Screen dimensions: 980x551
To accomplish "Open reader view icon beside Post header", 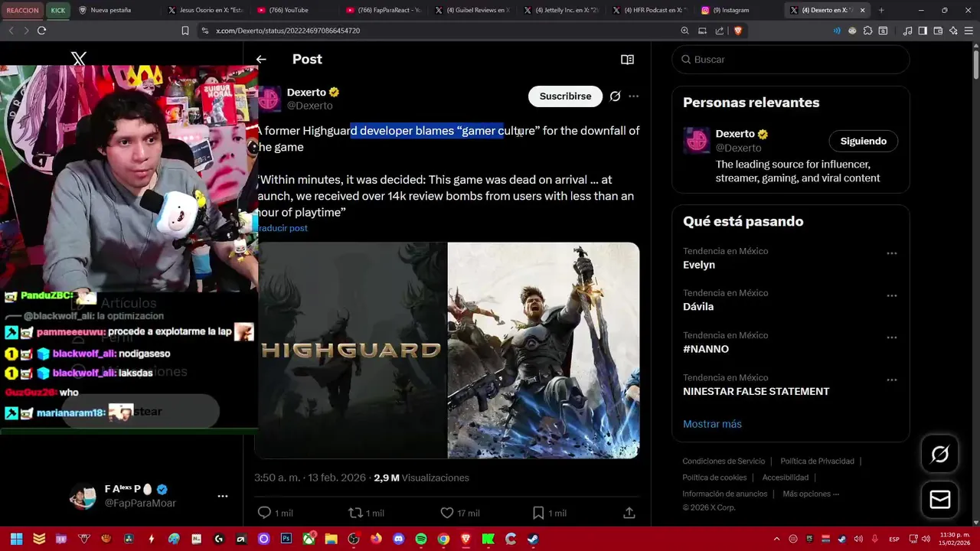I will tap(627, 60).
